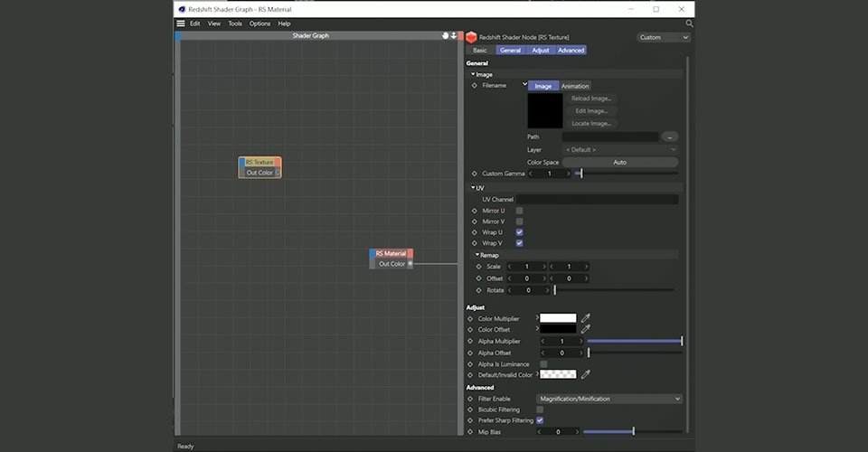Collapse the UV section

coord(473,188)
